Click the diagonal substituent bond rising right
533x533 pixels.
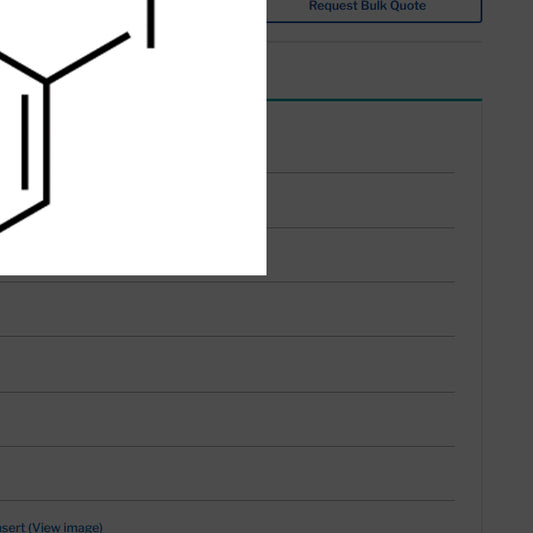pos(88,58)
